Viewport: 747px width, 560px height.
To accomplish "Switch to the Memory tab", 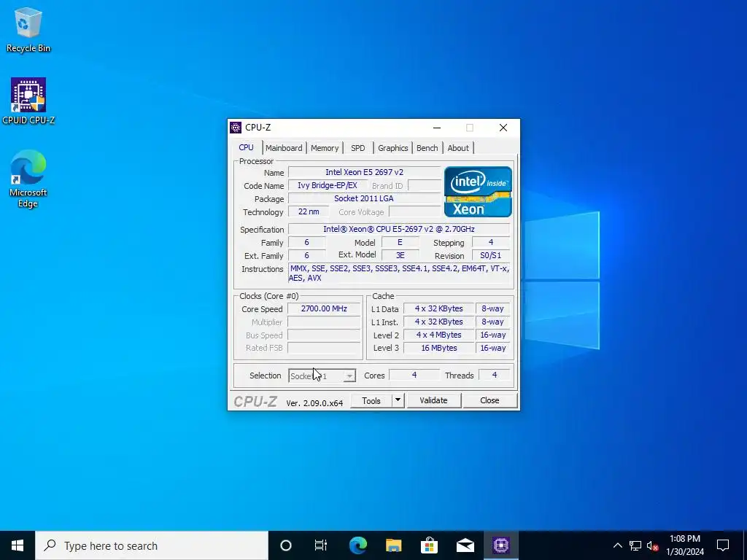I will pos(325,148).
